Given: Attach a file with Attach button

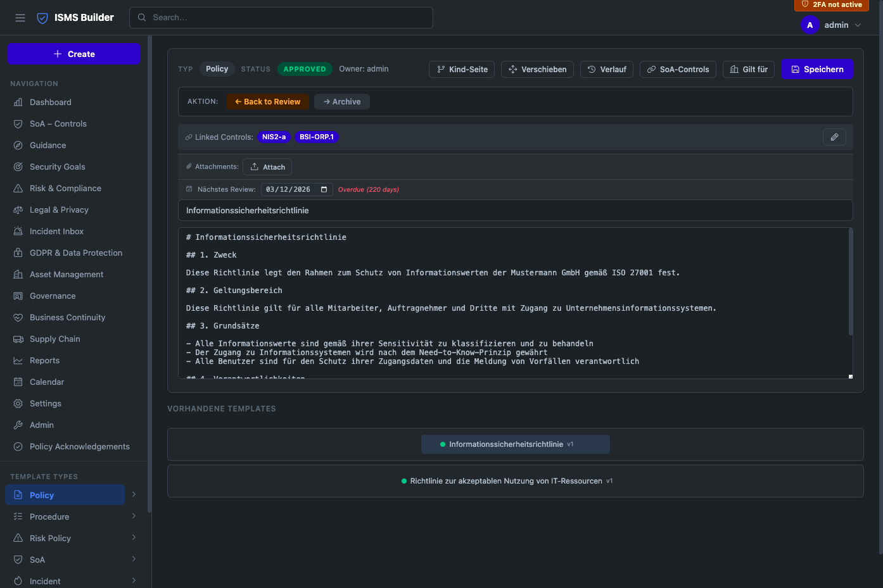Looking at the screenshot, I should (x=267, y=167).
